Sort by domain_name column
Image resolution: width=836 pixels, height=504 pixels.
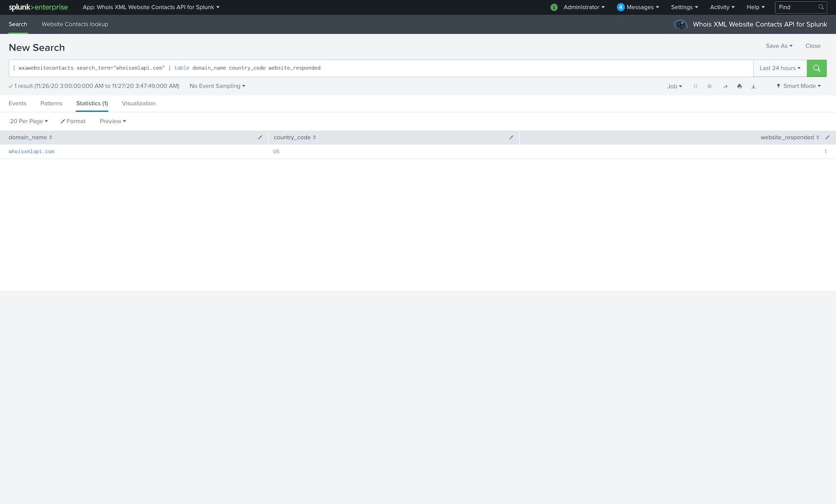point(30,137)
